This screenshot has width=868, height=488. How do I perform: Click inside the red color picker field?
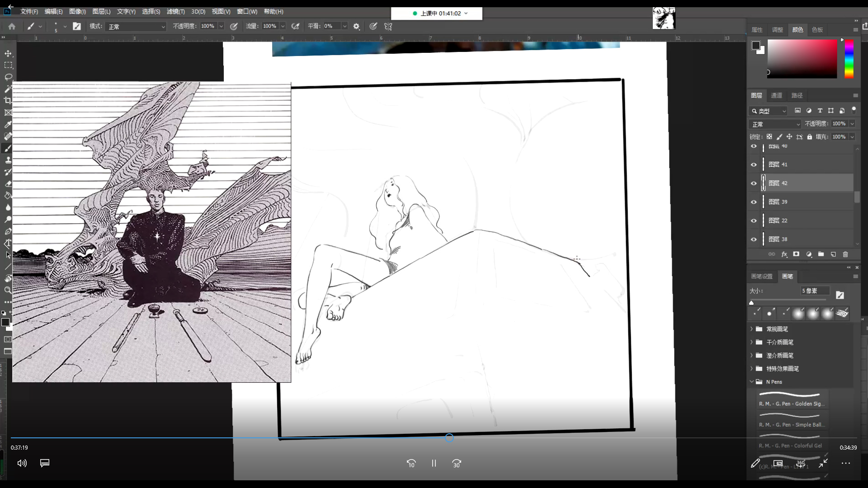[802, 59]
